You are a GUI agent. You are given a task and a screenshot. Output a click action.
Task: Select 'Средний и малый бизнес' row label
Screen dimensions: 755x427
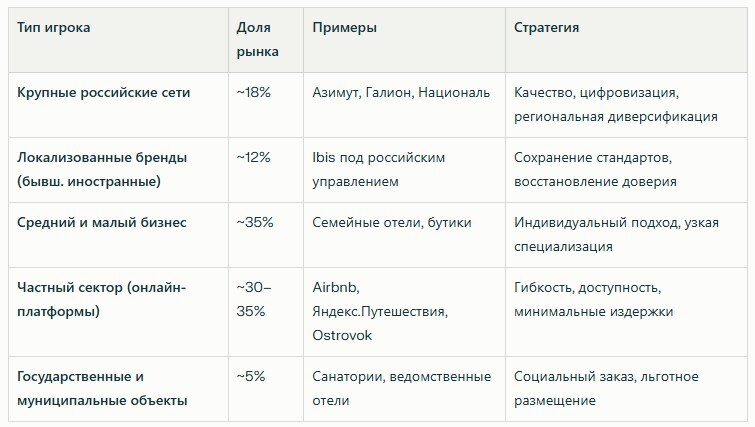point(102,222)
